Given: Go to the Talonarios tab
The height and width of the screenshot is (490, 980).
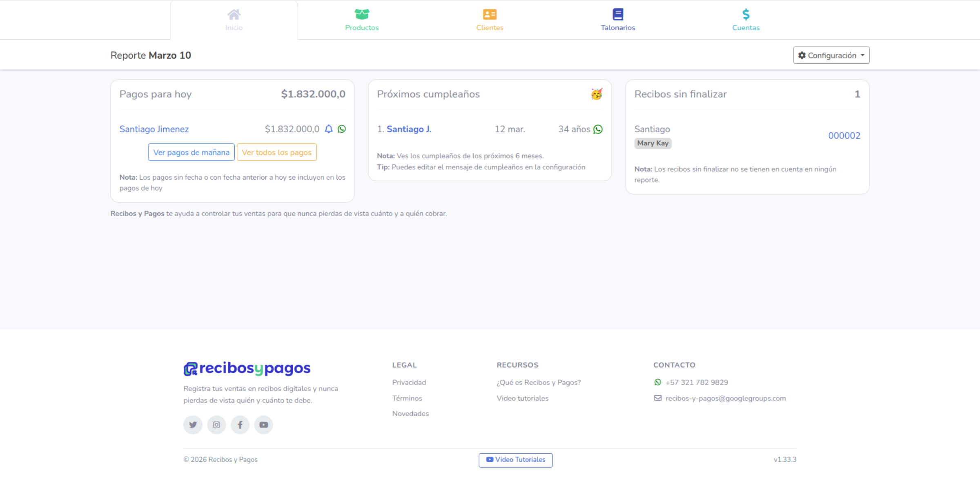Looking at the screenshot, I should click(618, 20).
